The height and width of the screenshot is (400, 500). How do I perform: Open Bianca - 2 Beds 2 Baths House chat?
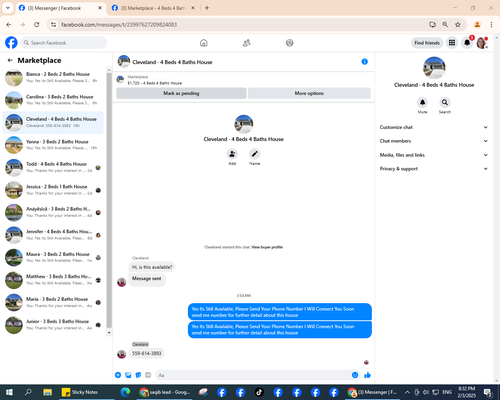coord(53,77)
